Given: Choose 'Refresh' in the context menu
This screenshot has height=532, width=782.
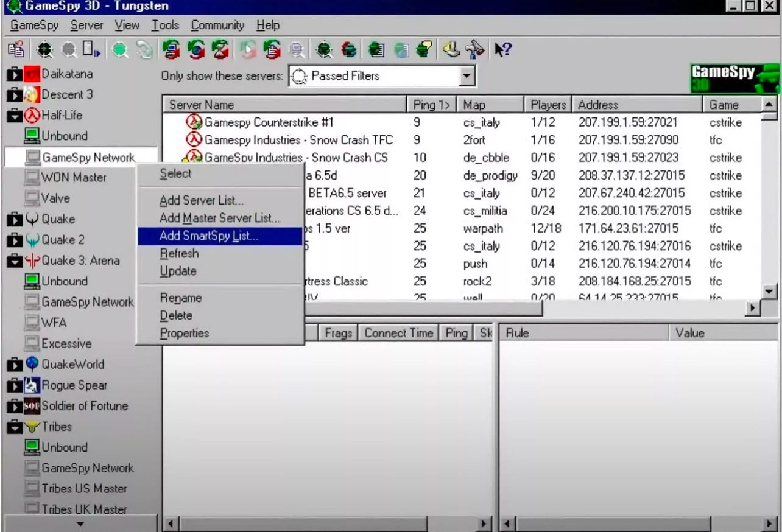Looking at the screenshot, I should pyautogui.click(x=220, y=253).
